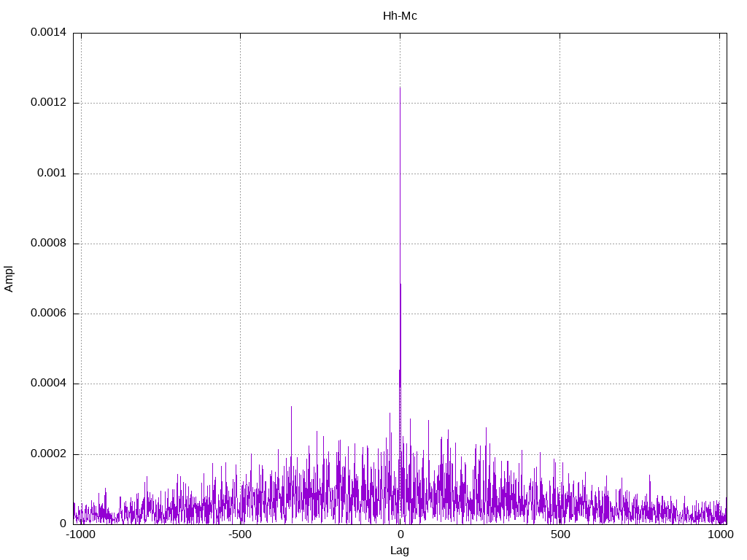Click the 1000 x-axis tick label
The image size is (747, 560).
719,535
